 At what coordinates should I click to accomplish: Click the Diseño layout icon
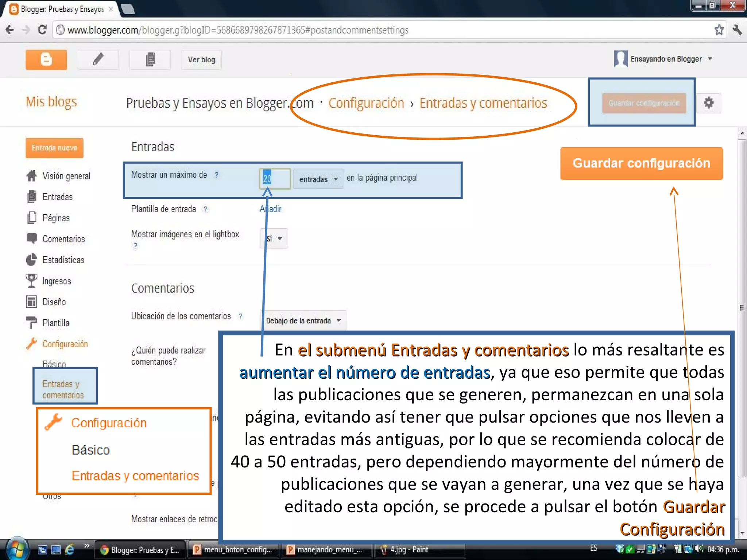coord(32,302)
